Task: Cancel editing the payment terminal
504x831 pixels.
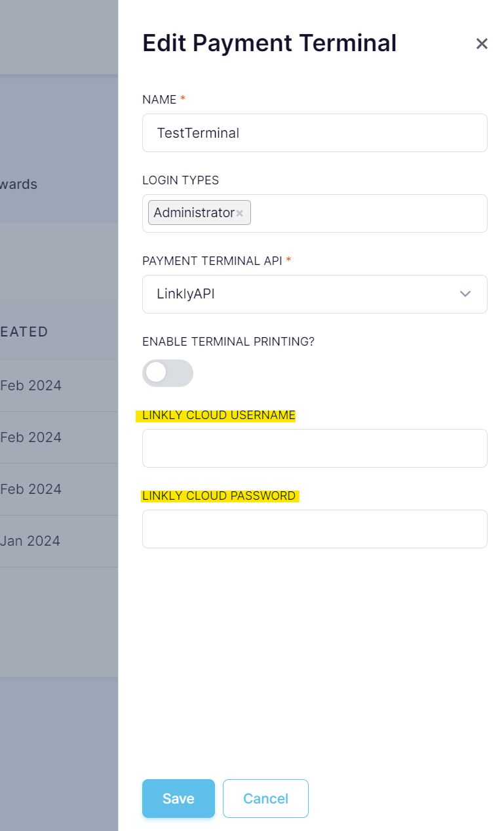Action: [x=265, y=798]
